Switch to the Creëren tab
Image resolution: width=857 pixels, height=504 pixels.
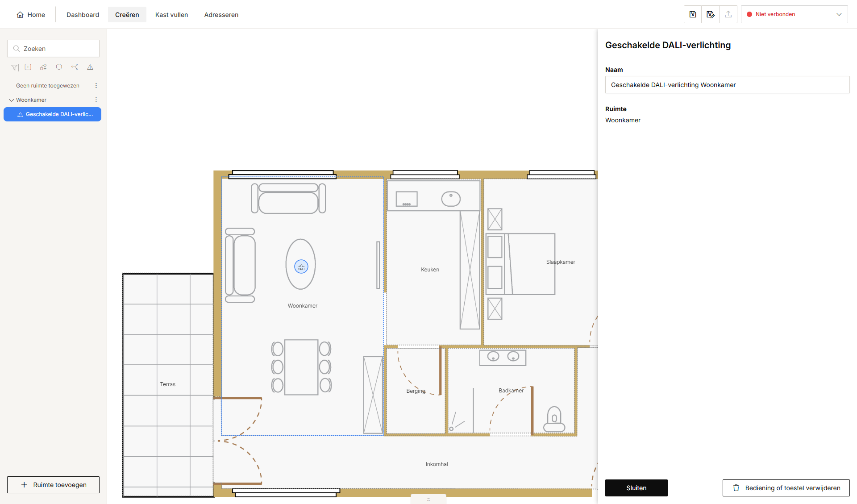[x=127, y=15]
